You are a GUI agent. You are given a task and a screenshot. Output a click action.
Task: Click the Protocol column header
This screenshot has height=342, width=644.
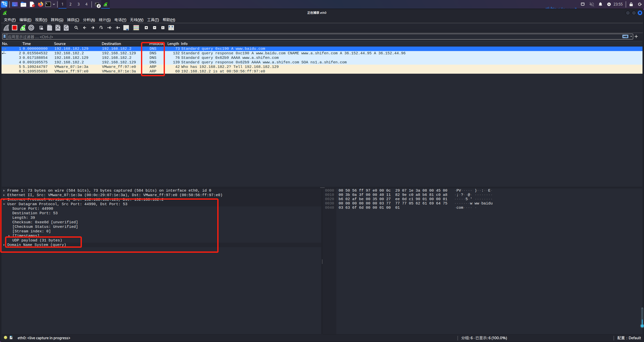coord(156,44)
